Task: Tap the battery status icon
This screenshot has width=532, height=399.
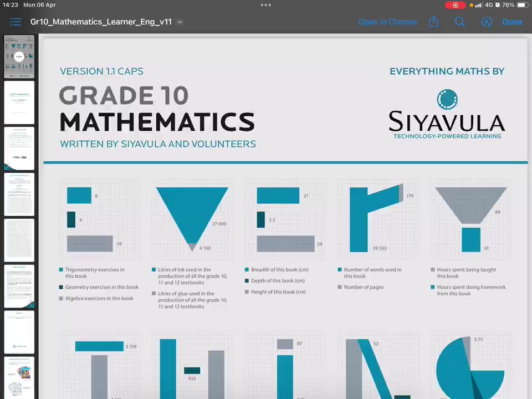Action: point(523,5)
